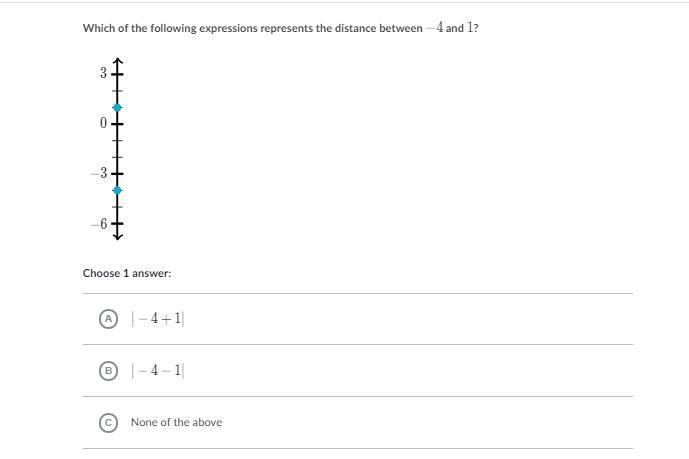Click the upward arrowhead of the number line
The width and height of the screenshot is (689, 459).
[117, 61]
